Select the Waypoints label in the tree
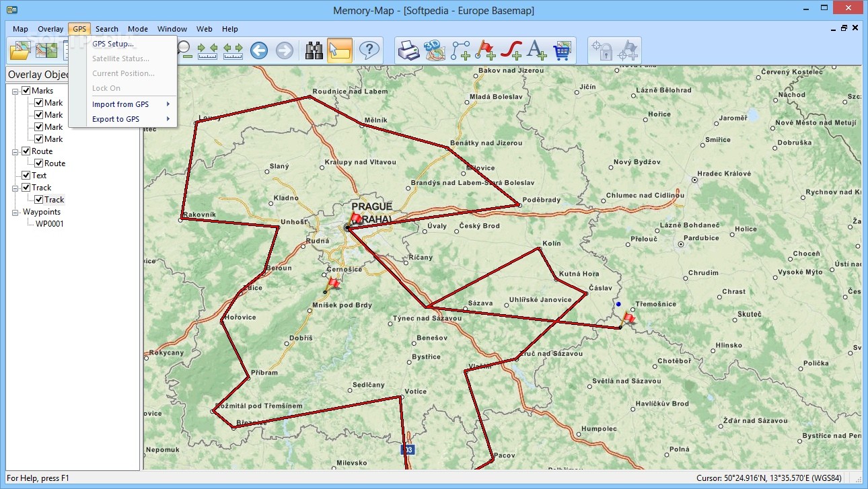 tap(42, 212)
